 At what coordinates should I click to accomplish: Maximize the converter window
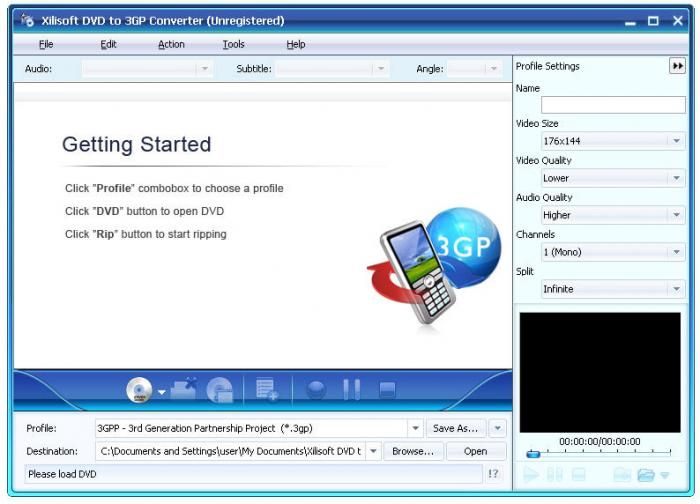pos(653,21)
